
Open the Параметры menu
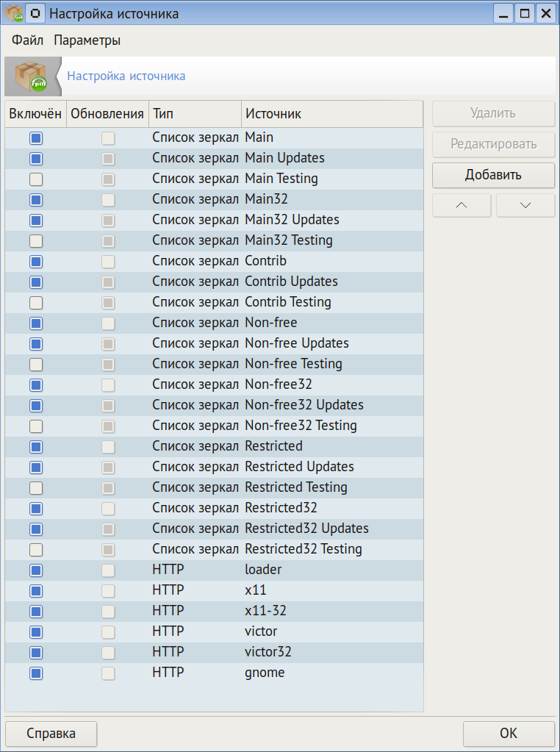pos(87,40)
